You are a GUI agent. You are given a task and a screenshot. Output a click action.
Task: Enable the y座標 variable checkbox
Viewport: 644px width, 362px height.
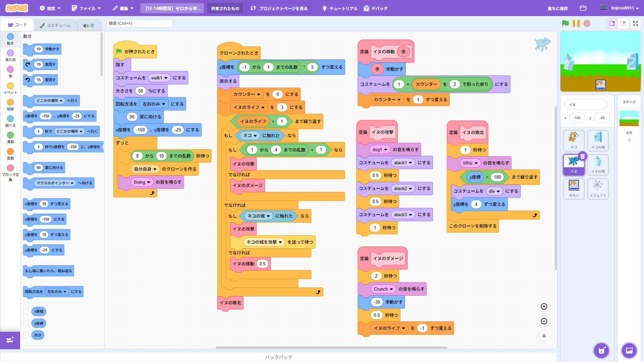(26, 323)
